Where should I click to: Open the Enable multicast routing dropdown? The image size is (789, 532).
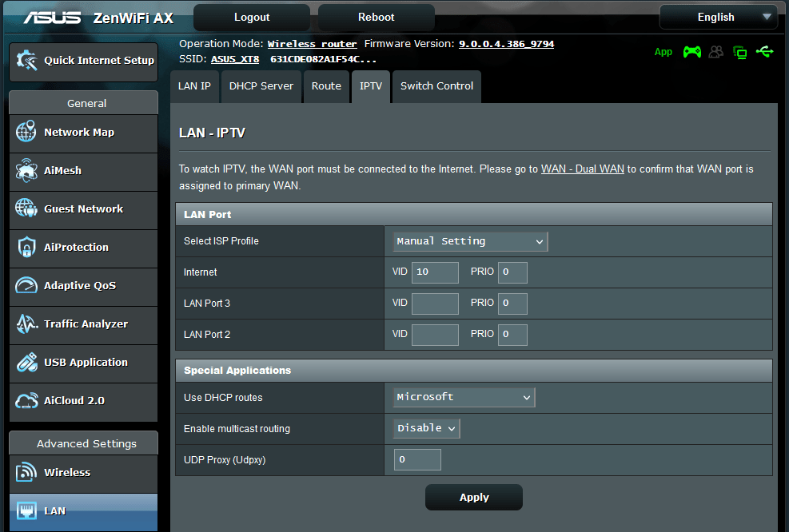[x=425, y=428]
